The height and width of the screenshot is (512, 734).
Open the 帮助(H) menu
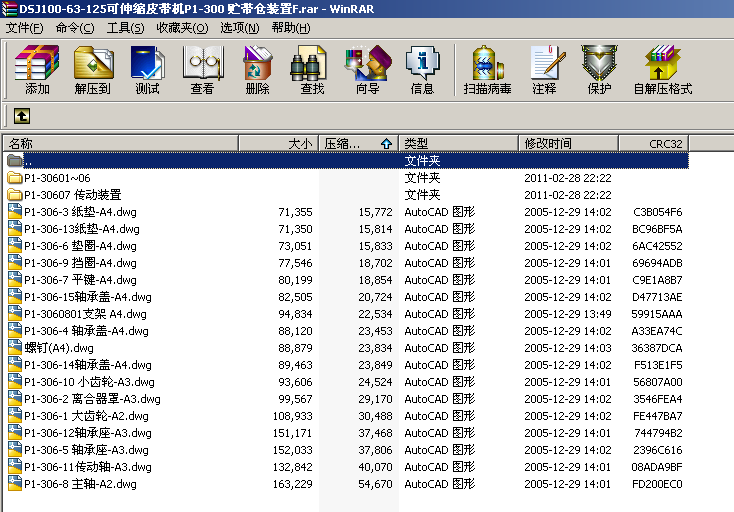(x=291, y=28)
